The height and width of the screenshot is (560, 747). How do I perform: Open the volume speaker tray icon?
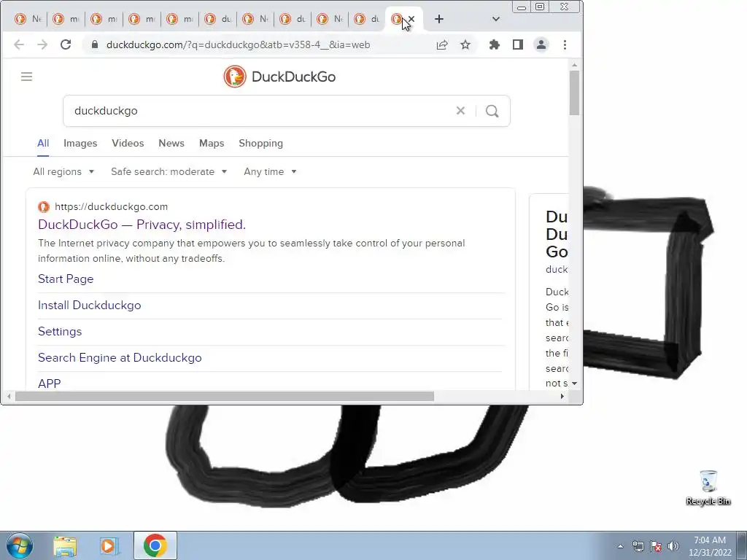(x=673, y=546)
